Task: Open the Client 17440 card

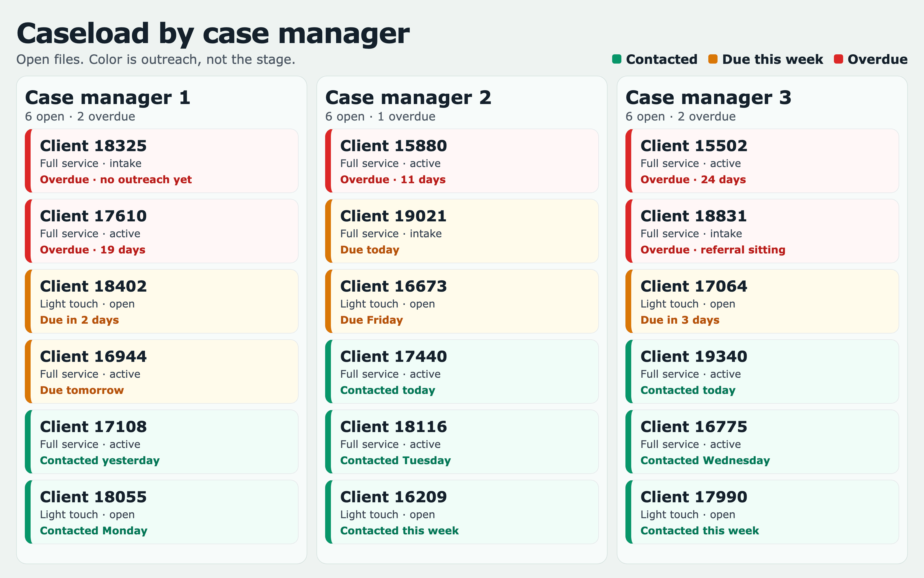Action: pos(462,372)
